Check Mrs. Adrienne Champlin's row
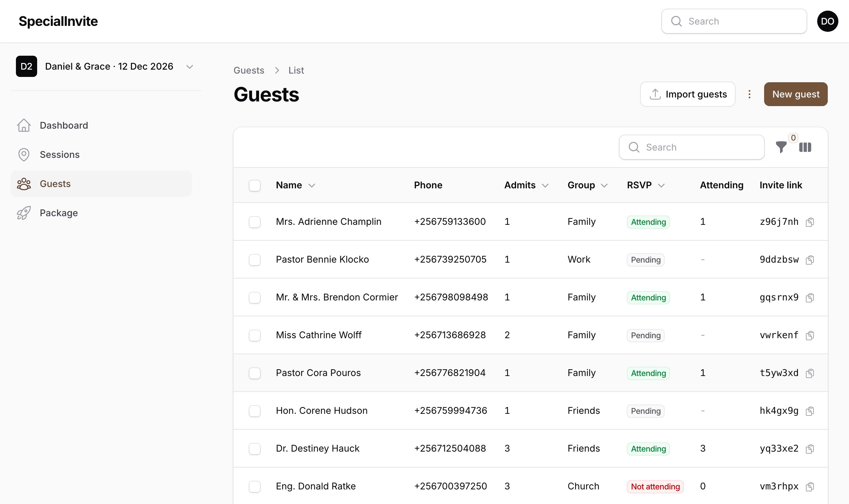Image resolution: width=849 pixels, height=504 pixels. click(255, 222)
